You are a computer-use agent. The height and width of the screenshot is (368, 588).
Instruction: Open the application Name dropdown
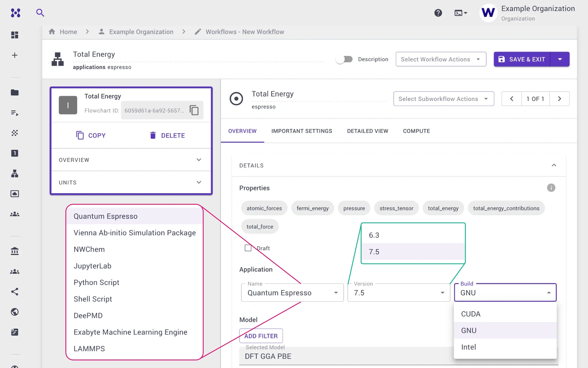coord(292,293)
